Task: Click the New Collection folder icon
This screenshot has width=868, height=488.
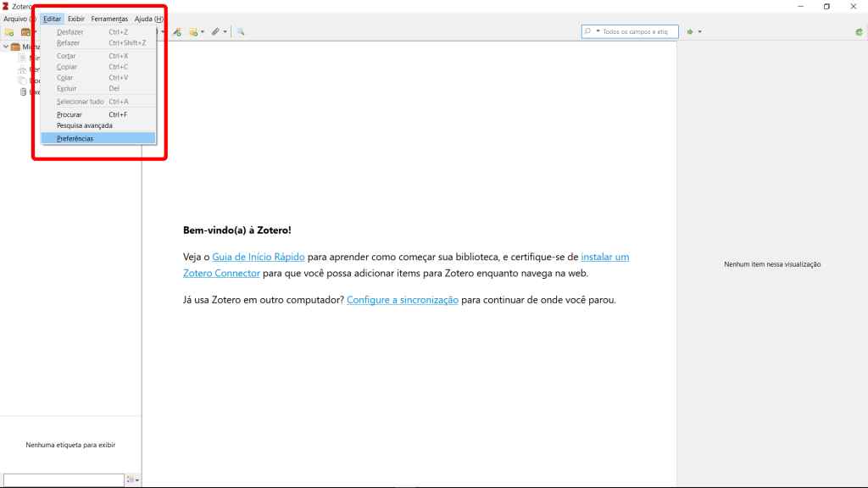Action: click(x=9, y=32)
